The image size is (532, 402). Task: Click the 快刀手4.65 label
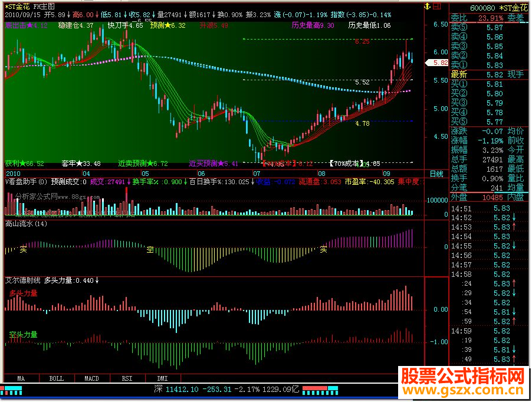click(x=125, y=25)
